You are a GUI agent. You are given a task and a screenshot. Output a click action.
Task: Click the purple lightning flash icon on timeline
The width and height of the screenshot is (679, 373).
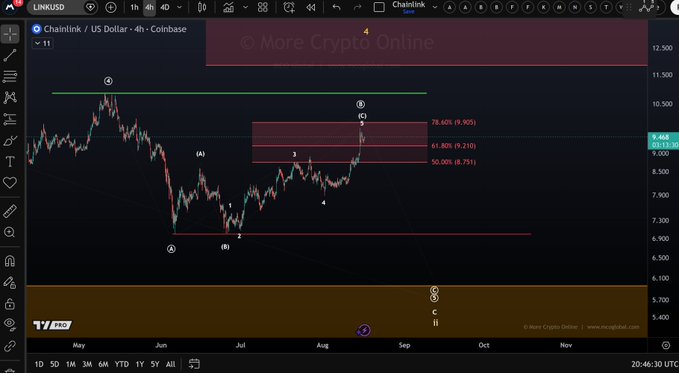(x=364, y=331)
